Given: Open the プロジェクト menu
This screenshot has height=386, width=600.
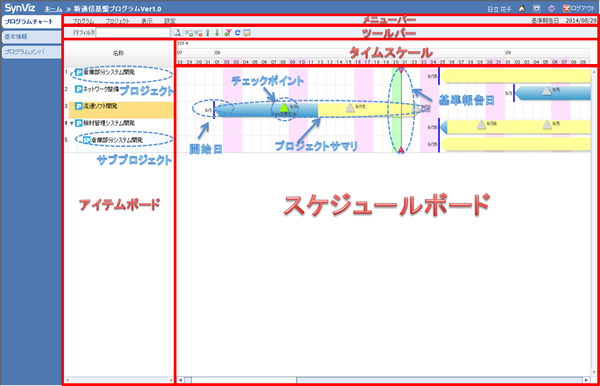Looking at the screenshot, I should coord(117,21).
